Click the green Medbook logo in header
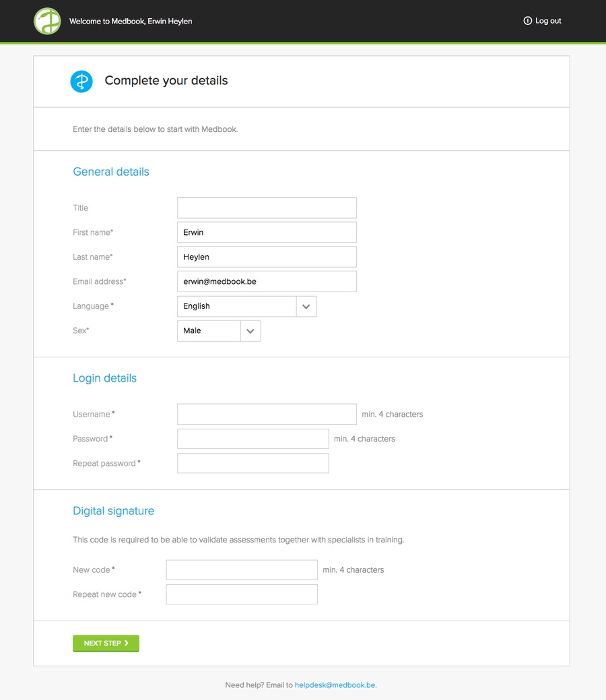606x700 pixels. click(47, 21)
